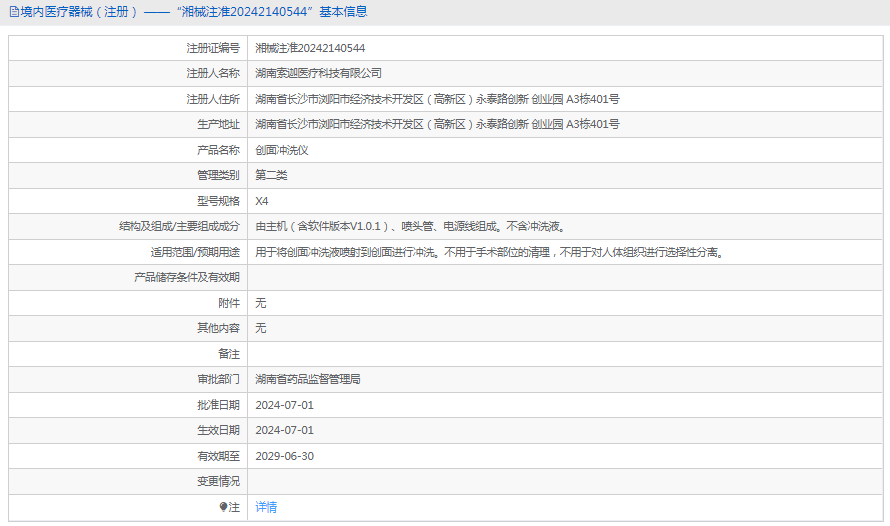The image size is (890, 526).
Task: Click the 适用范围/预期用途 label
Action: 195,253
